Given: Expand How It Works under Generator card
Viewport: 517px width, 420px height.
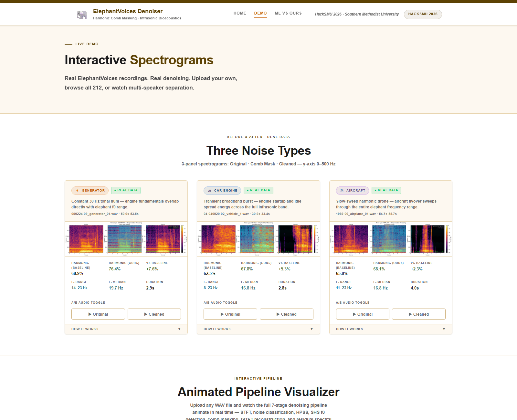Looking at the screenshot, I should tap(126, 329).
